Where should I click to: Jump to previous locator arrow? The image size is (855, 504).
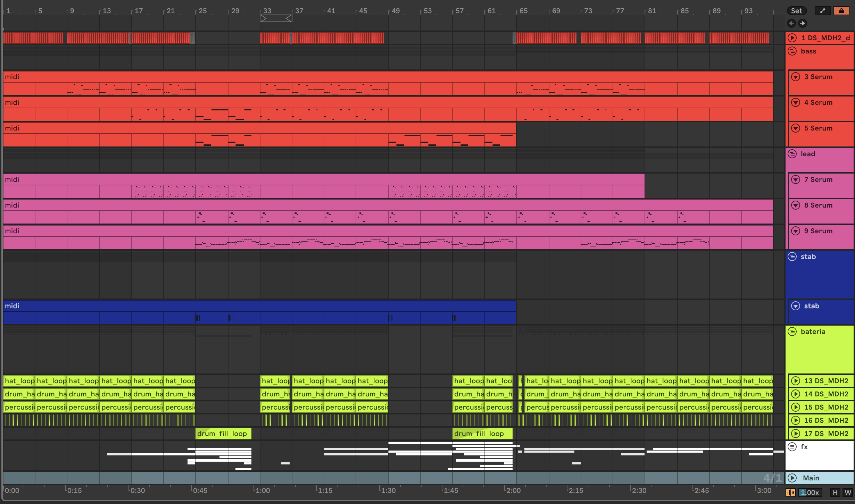coord(791,23)
